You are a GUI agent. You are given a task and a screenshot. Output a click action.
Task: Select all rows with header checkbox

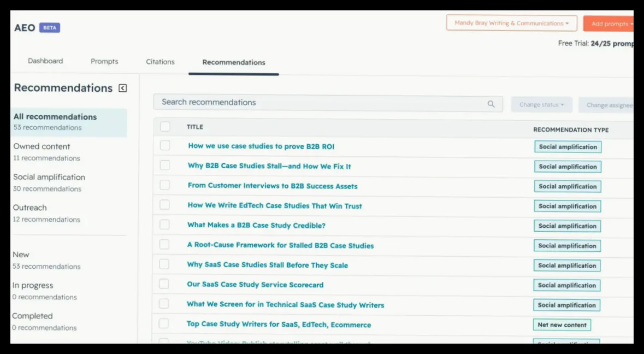point(165,127)
